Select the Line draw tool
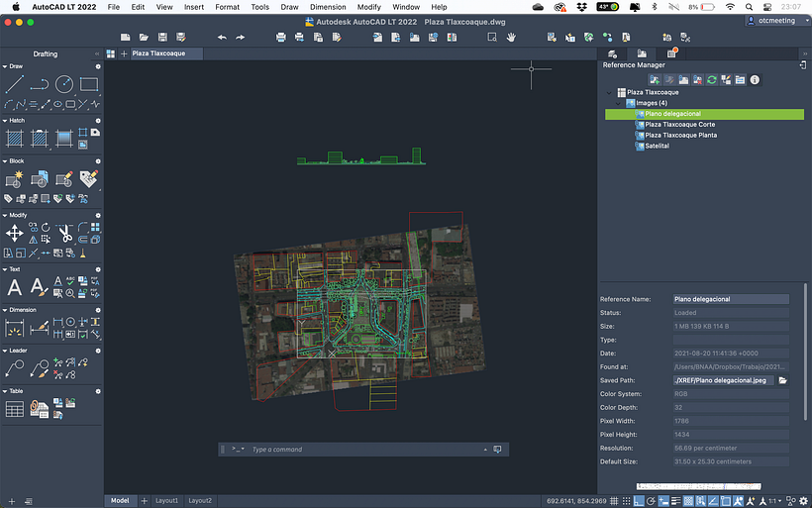812x508 pixels. [x=15, y=84]
